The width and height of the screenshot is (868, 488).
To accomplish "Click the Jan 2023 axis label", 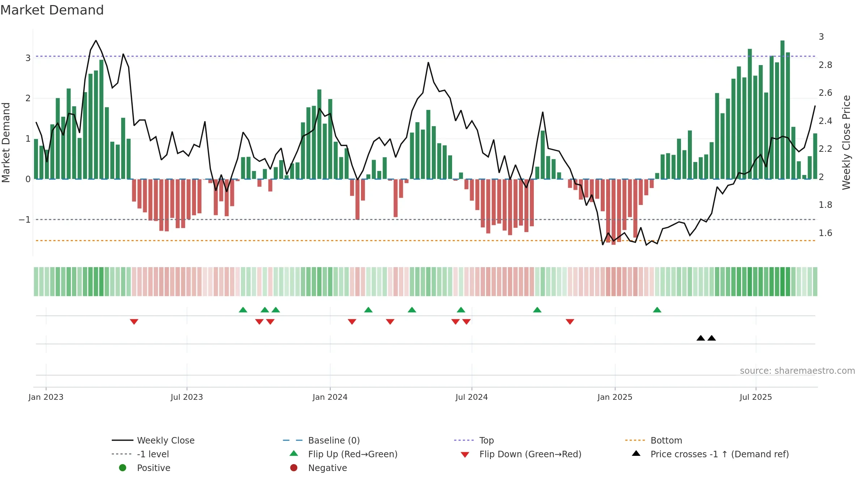I will pyautogui.click(x=46, y=397).
